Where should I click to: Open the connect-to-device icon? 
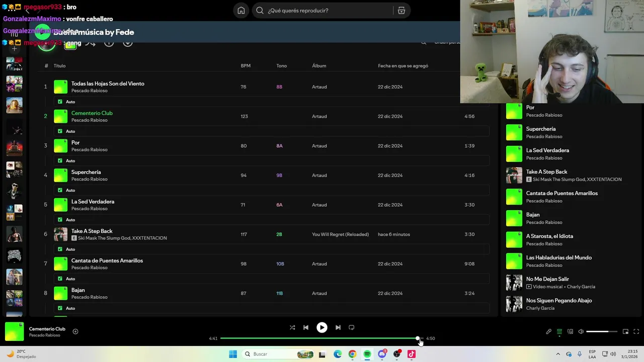[570, 331]
